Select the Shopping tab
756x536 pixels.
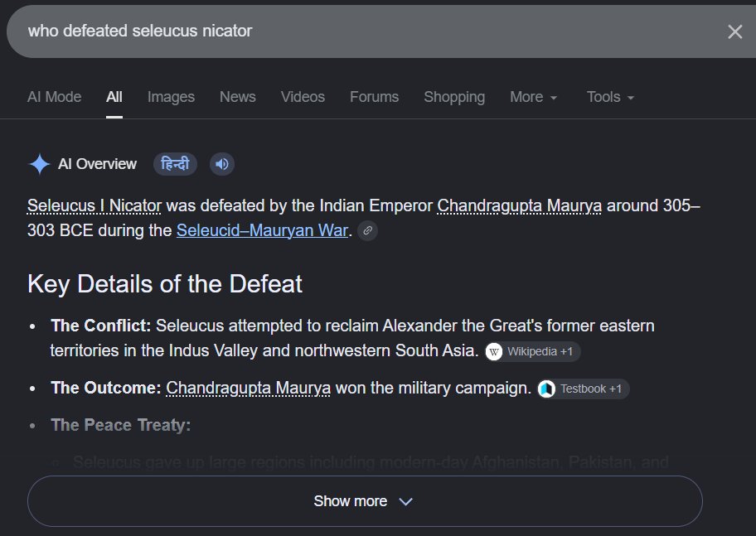pyautogui.click(x=454, y=97)
